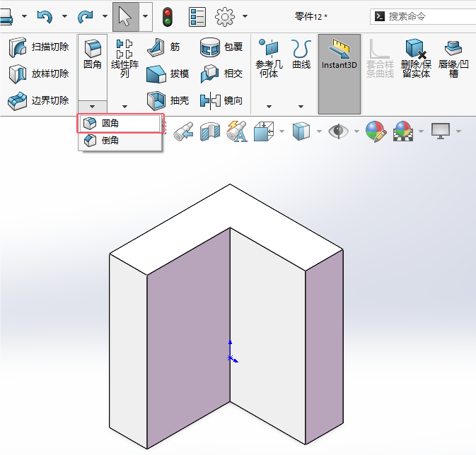Screen dimensions: 476x455
Task: Activate the Select cursor tool
Action: coord(126,17)
